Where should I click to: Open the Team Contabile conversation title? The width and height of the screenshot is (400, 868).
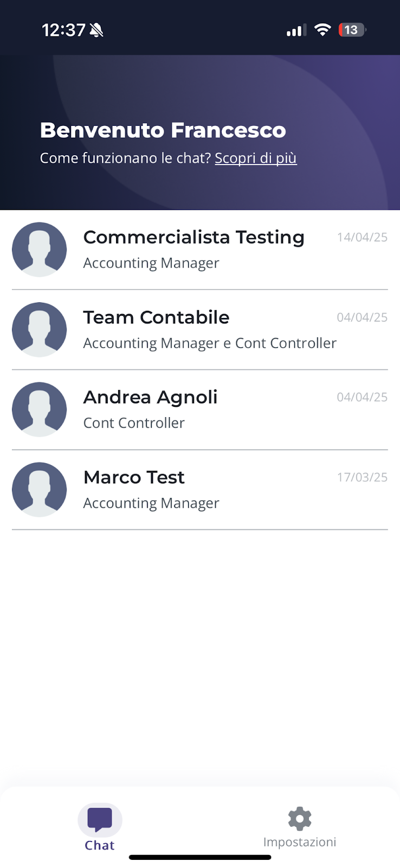[x=156, y=317]
